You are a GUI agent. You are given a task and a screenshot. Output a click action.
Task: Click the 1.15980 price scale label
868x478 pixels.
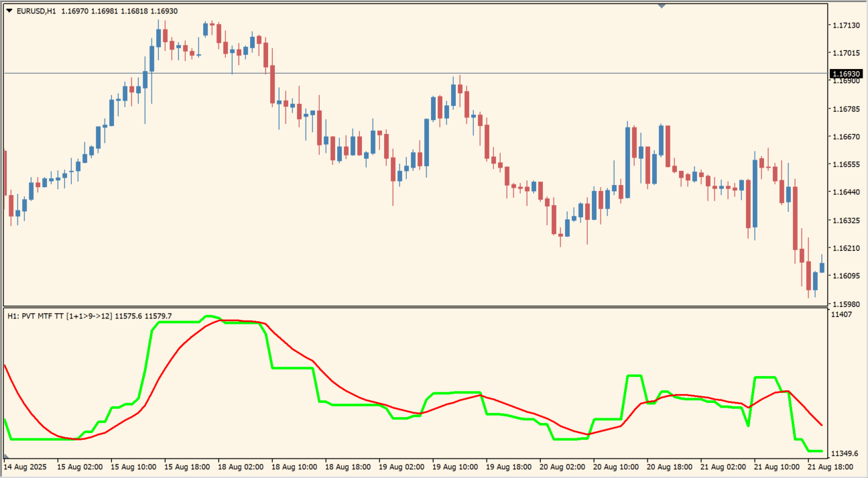pyautogui.click(x=845, y=304)
